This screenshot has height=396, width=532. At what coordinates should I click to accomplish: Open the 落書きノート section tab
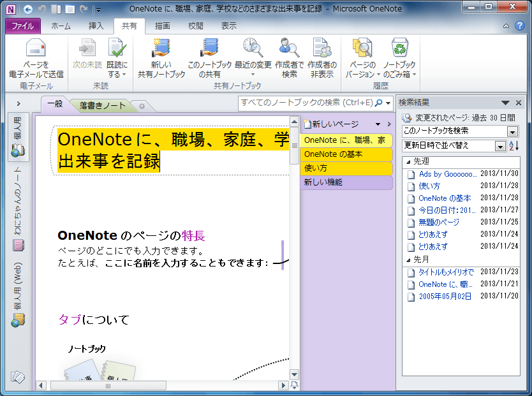click(x=102, y=106)
